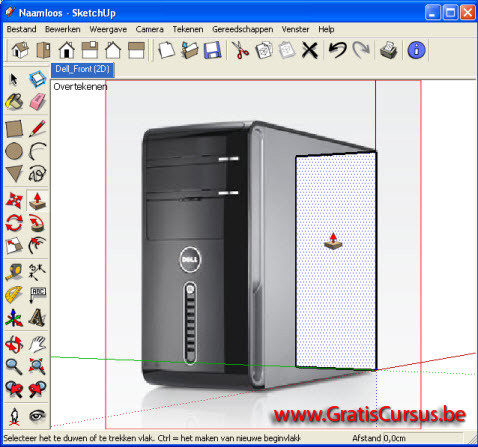Choose the Rotate tool
The image size is (478, 447).
[14, 223]
